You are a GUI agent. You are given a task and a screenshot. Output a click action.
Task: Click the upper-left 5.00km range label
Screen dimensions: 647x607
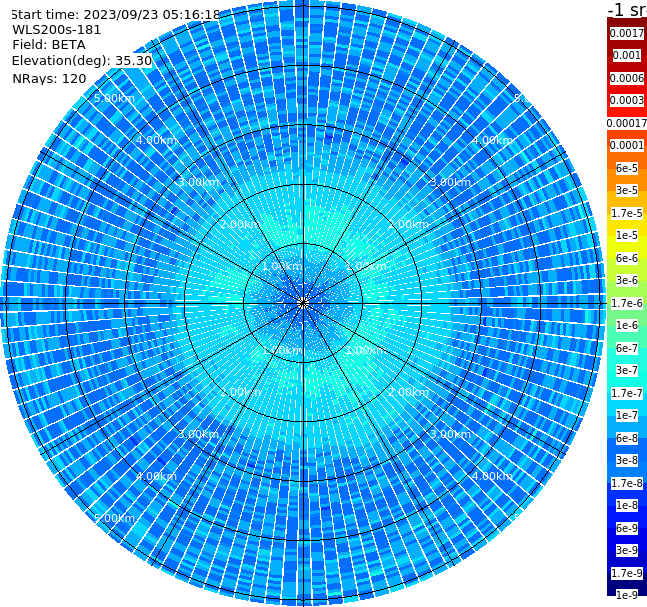click(x=114, y=98)
